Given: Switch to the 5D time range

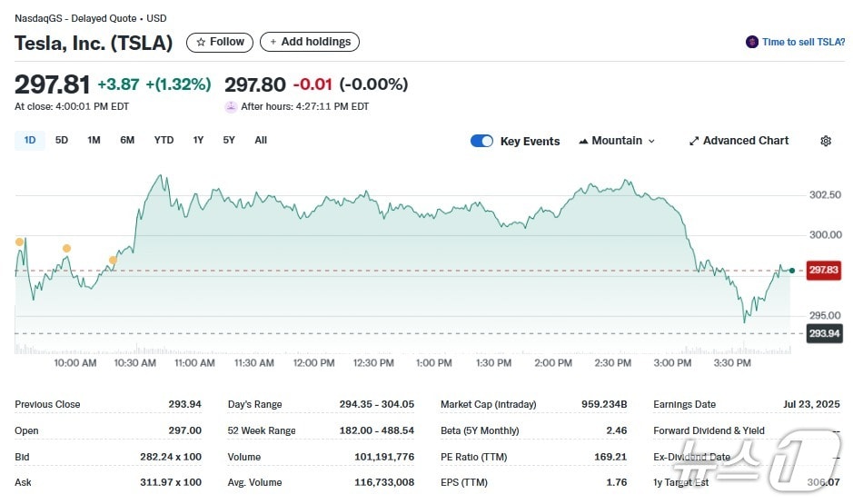Looking at the screenshot, I should [62, 140].
